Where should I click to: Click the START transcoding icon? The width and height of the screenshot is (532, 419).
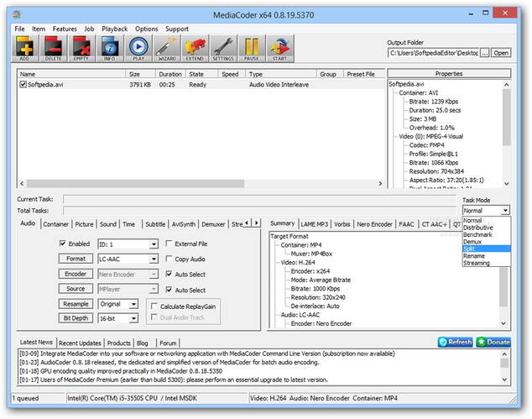280,48
